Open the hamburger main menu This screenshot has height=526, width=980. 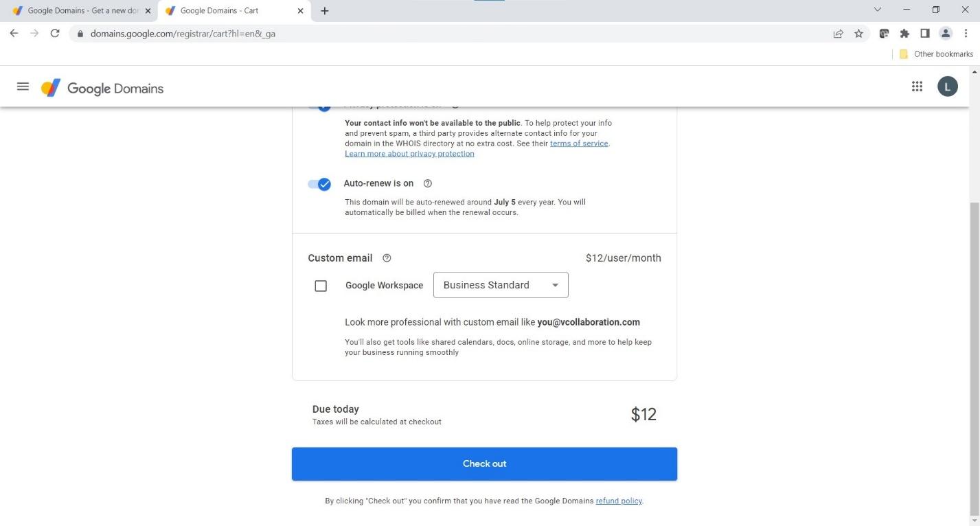(x=23, y=87)
